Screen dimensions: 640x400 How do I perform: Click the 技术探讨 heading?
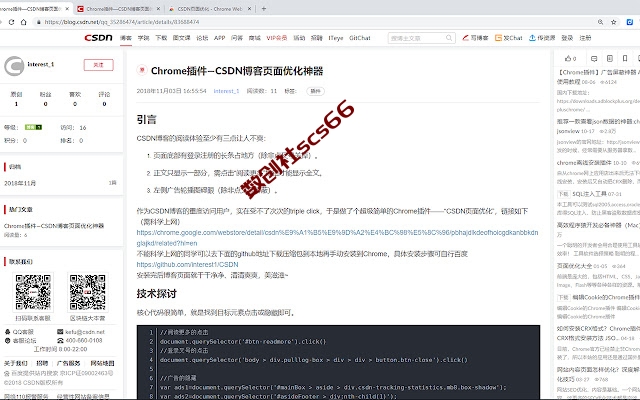[x=157, y=293]
